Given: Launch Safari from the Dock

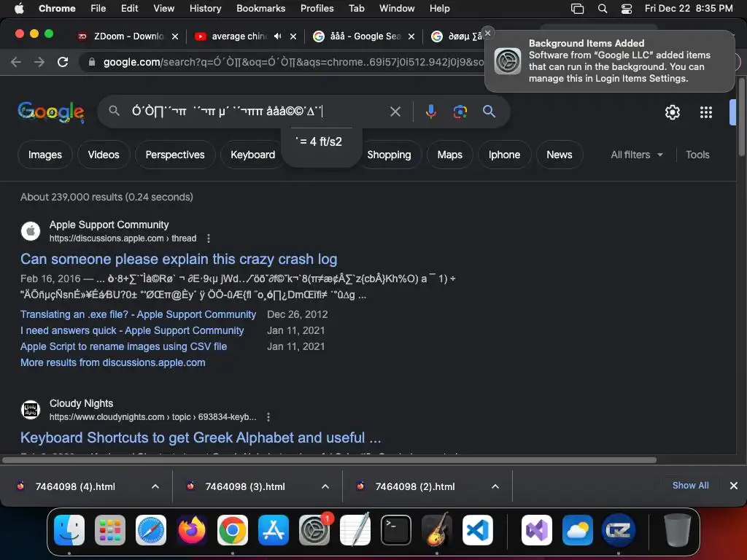Looking at the screenshot, I should coord(151,530).
